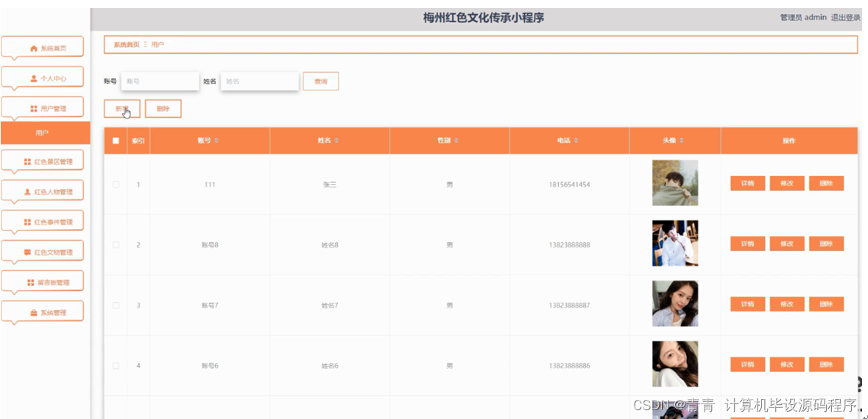Sort by 性别 column arrows
This screenshot has width=868, height=419.
[x=456, y=141]
